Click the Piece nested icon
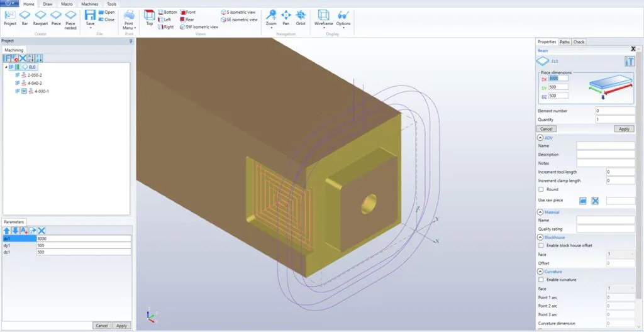The image size is (644, 332). [70, 18]
